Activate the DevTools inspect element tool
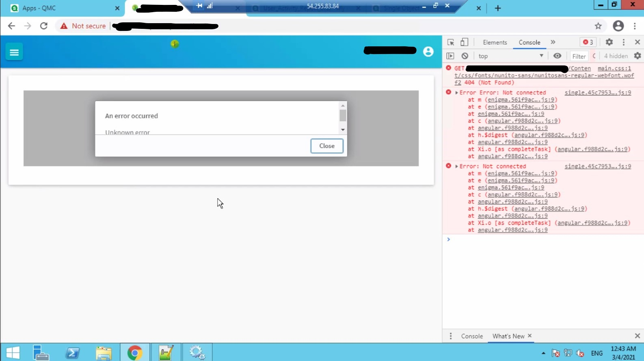This screenshot has width=644, height=361. [x=451, y=42]
